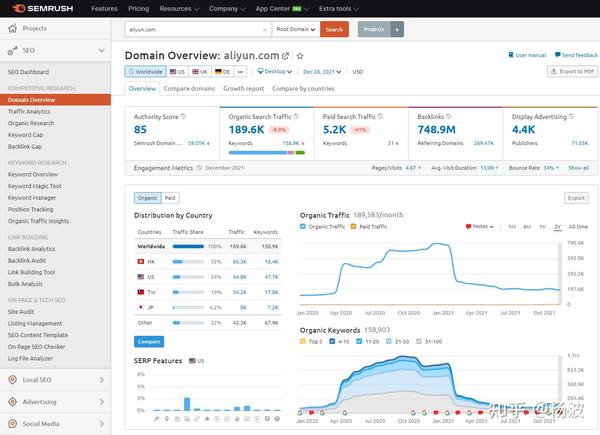
Task: Switch to the Compare domains tab
Action: point(189,88)
